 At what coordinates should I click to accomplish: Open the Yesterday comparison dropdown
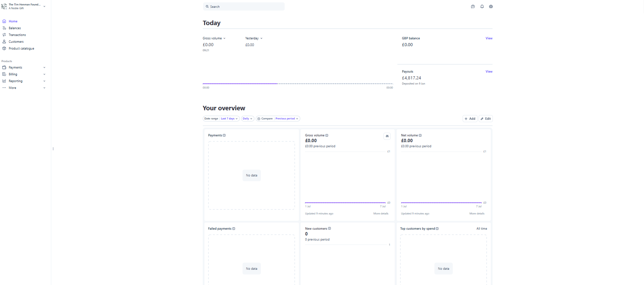coord(254,38)
